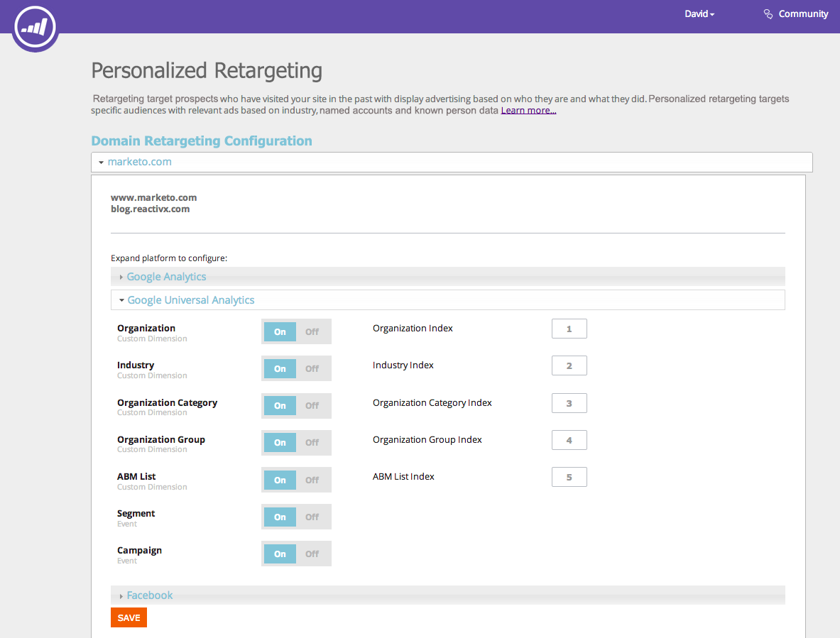The width and height of the screenshot is (840, 638).
Task: Turn off the Organization custom dimension
Action: click(312, 332)
